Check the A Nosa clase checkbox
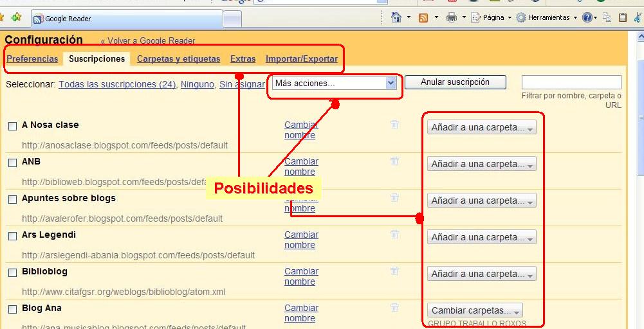 (x=13, y=126)
